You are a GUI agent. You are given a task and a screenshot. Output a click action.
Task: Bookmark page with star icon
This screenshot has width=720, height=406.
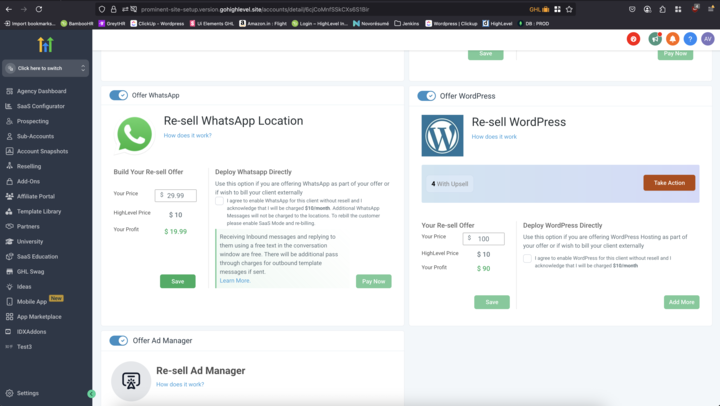coord(569,9)
